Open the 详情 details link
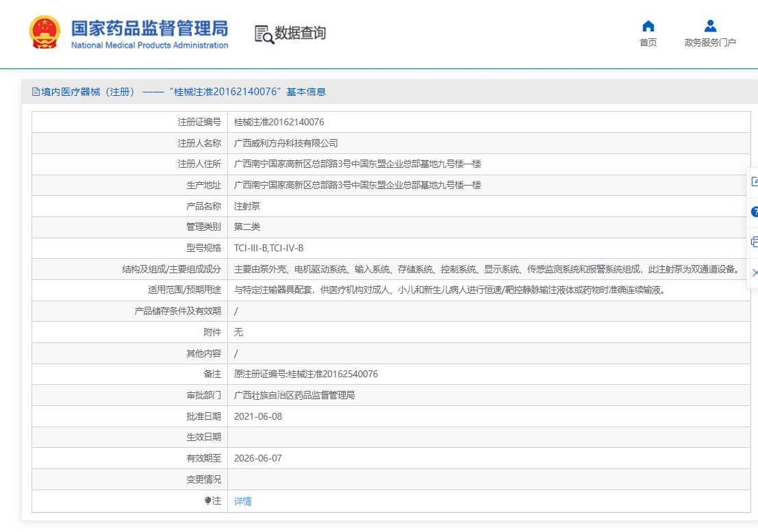 click(242, 501)
